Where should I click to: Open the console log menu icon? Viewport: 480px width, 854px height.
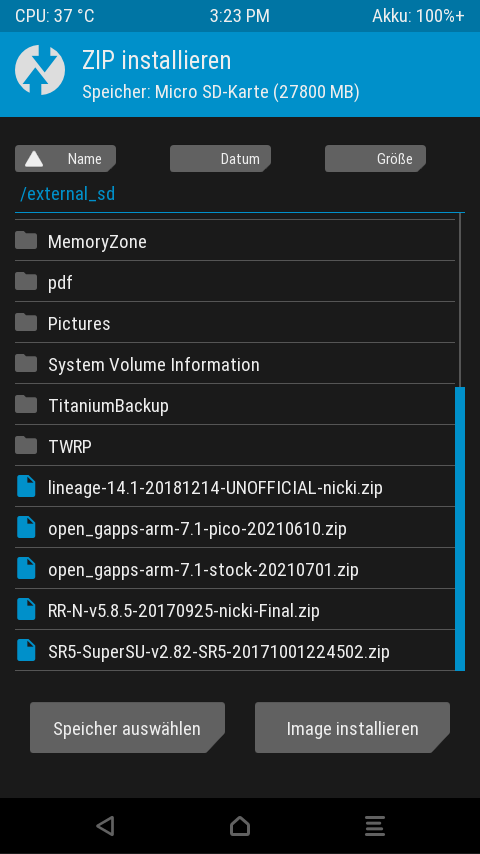point(375,826)
